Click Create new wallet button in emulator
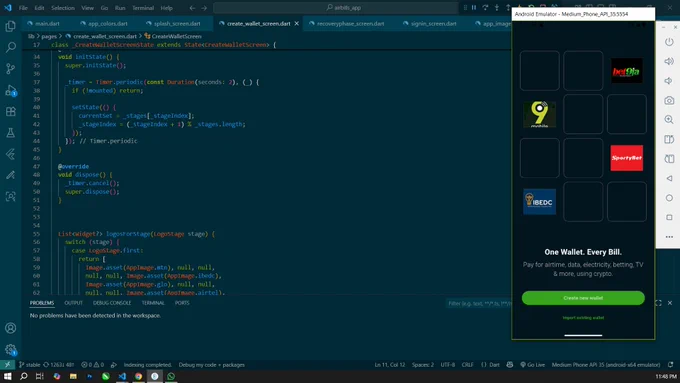The image size is (680, 383). pyautogui.click(x=583, y=298)
